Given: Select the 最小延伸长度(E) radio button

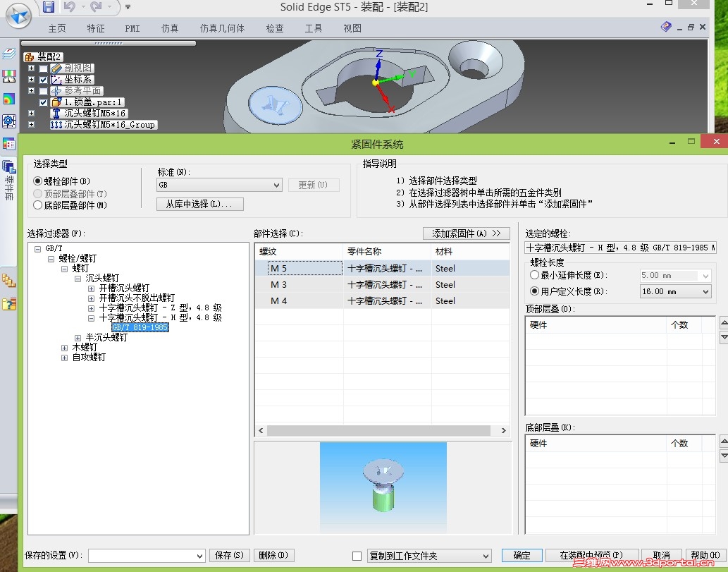Looking at the screenshot, I should (x=534, y=275).
